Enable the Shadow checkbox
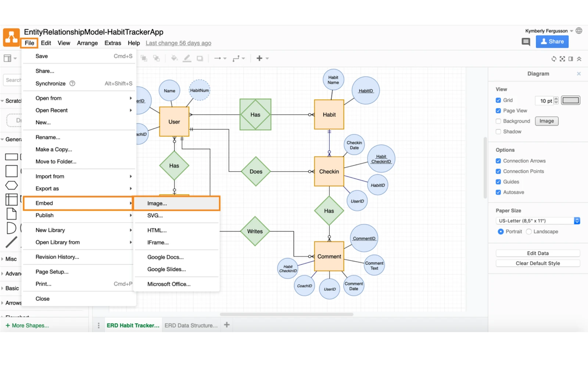Screen dimensions: 588x369 [x=498, y=132]
